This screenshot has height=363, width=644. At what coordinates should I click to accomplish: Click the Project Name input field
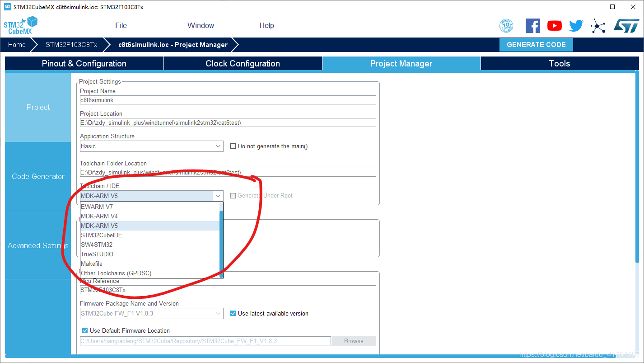(228, 100)
